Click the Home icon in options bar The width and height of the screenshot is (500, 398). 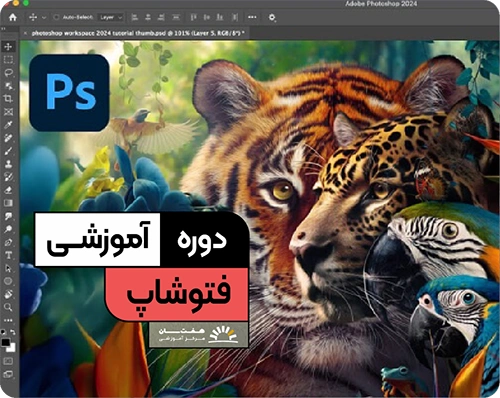[13, 17]
